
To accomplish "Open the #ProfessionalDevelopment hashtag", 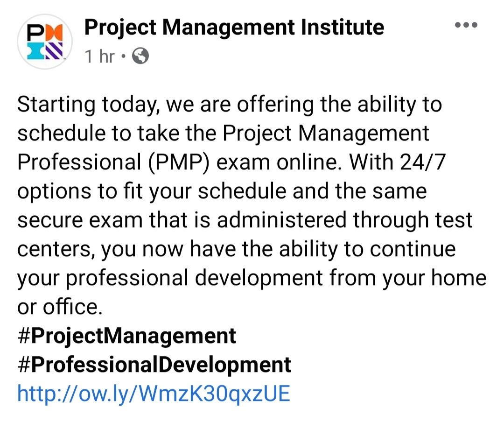I will 154,365.
